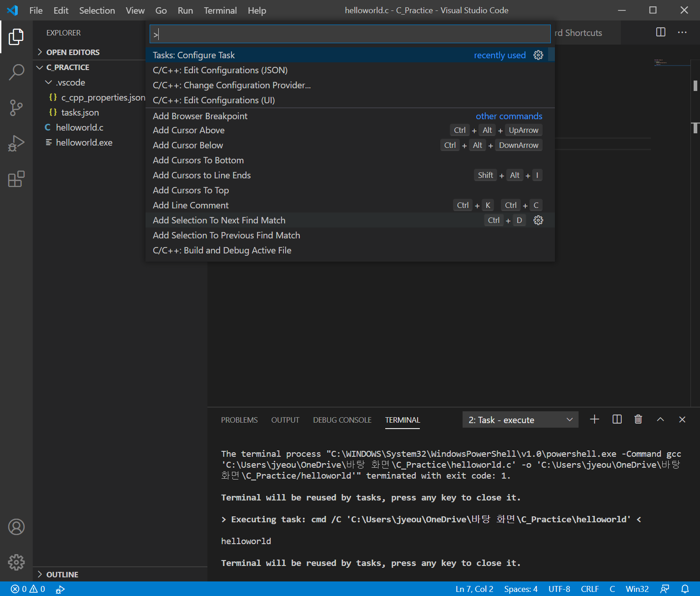Open the File menu

coord(36,10)
